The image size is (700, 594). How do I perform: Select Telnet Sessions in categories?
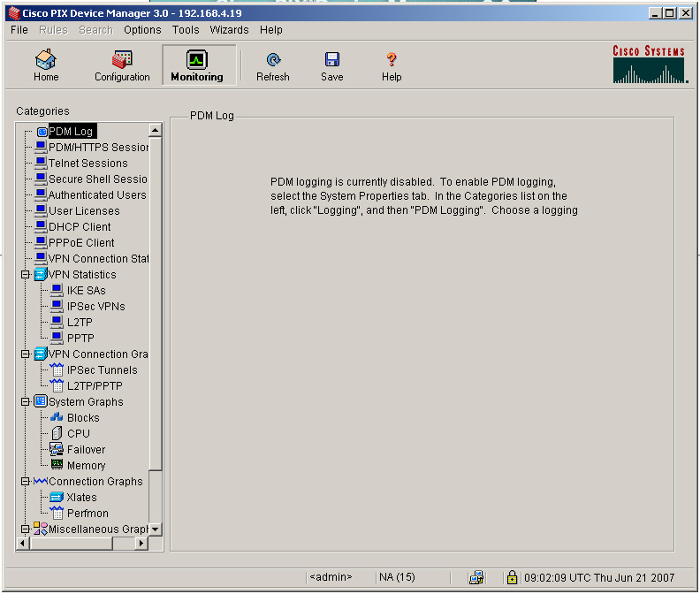87,164
